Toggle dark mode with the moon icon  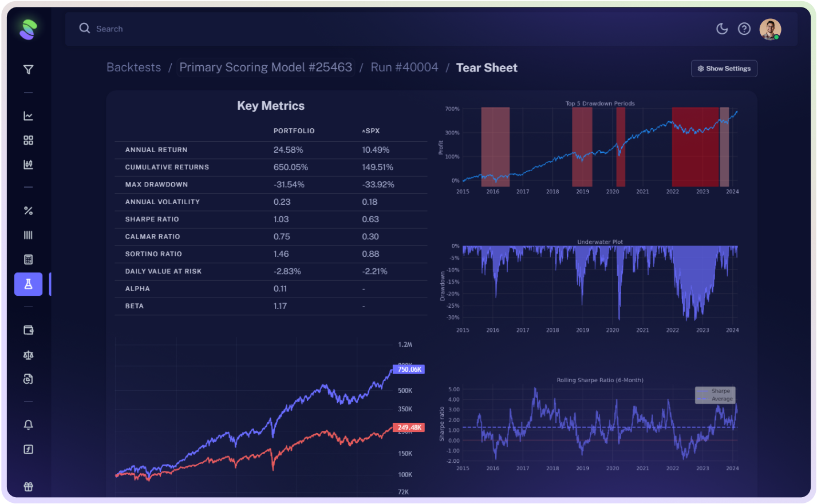pyautogui.click(x=722, y=28)
